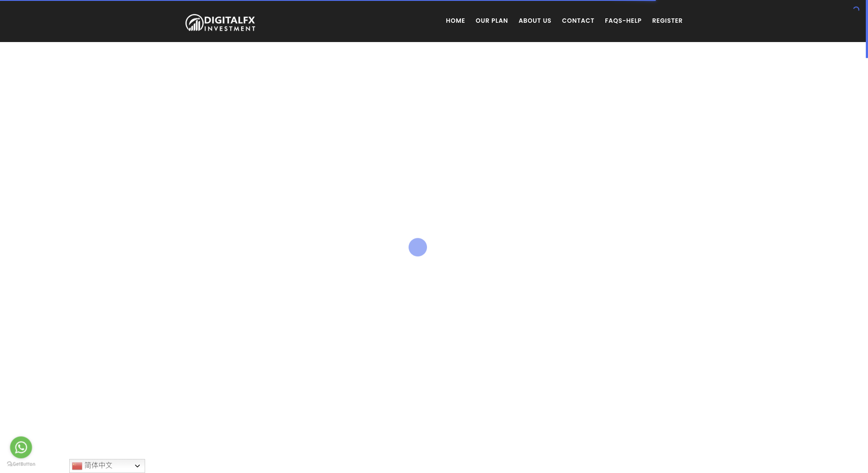Click the blue vertical scrollbar thumb
868x473 pixels.
[x=867, y=29]
